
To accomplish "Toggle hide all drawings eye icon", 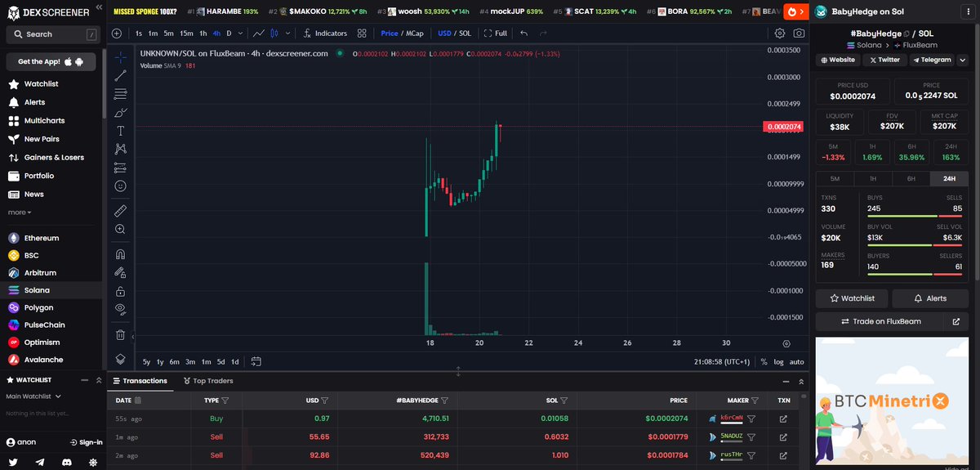I will 120,309.
